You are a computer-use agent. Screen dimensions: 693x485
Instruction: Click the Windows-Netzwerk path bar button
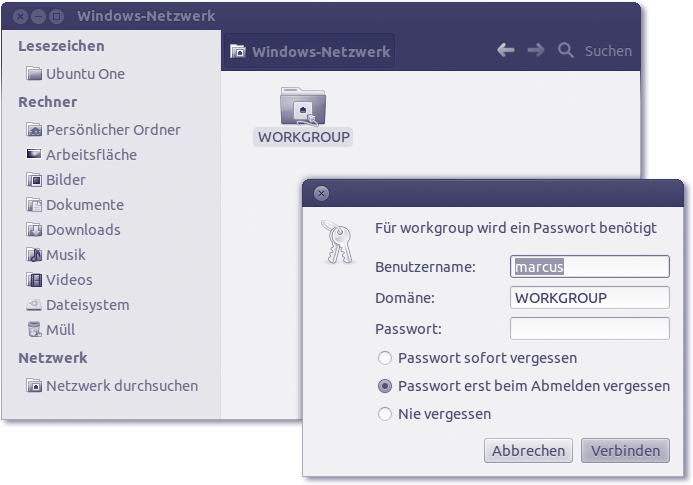click(310, 51)
